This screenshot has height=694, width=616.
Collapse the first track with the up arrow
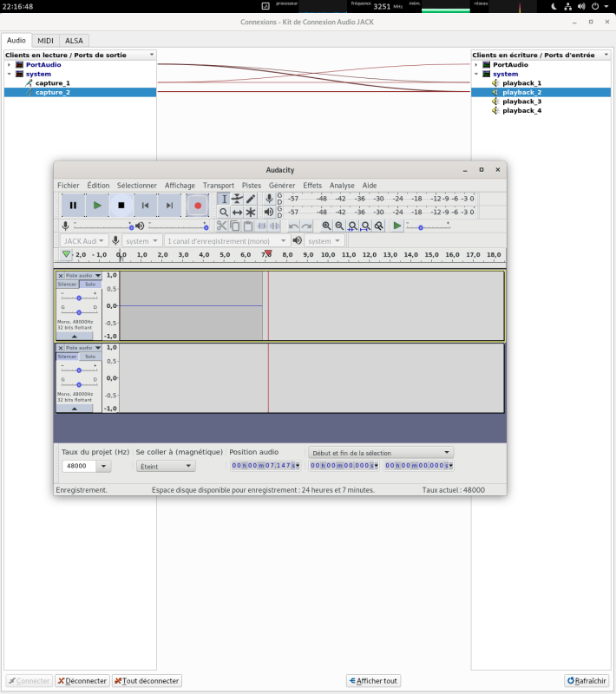tap(75, 337)
